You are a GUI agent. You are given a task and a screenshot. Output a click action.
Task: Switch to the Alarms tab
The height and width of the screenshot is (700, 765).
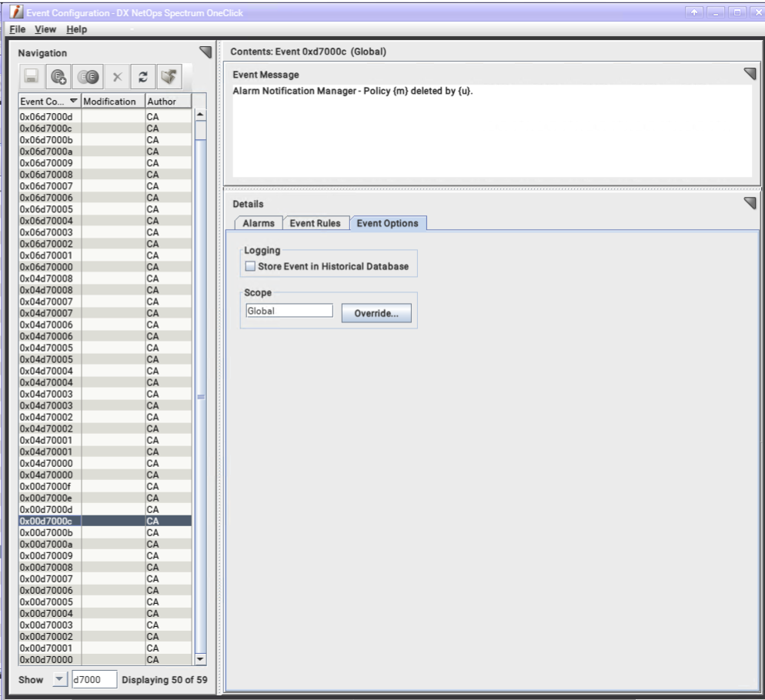[258, 223]
